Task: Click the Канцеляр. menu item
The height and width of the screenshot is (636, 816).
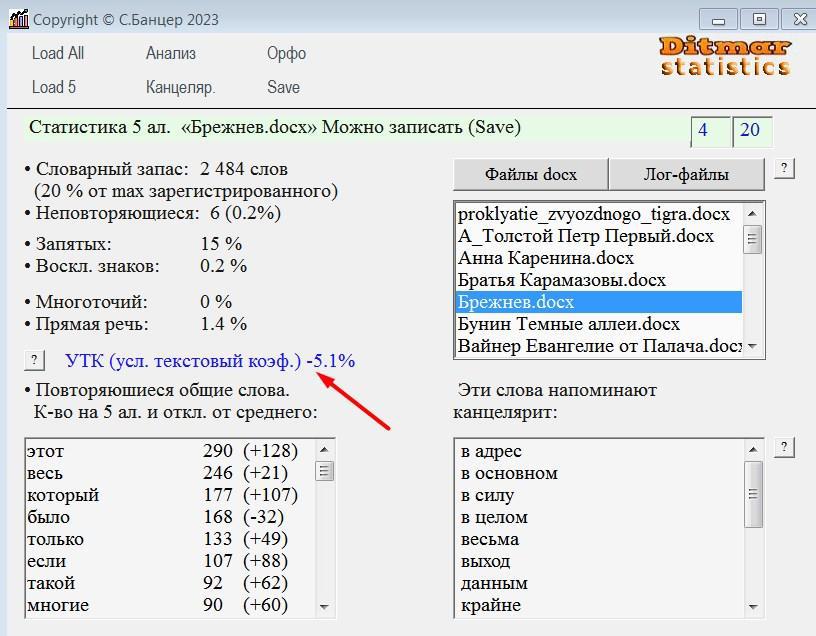Action: click(x=180, y=87)
